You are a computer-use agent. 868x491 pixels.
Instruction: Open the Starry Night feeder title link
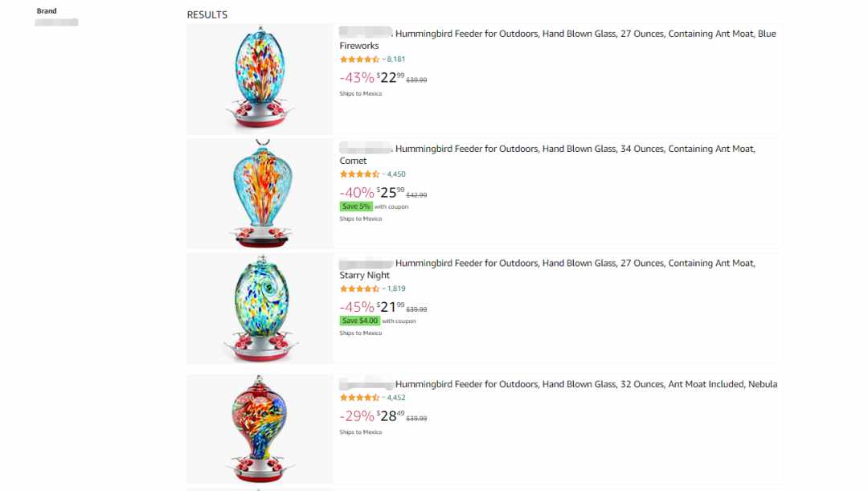click(547, 269)
